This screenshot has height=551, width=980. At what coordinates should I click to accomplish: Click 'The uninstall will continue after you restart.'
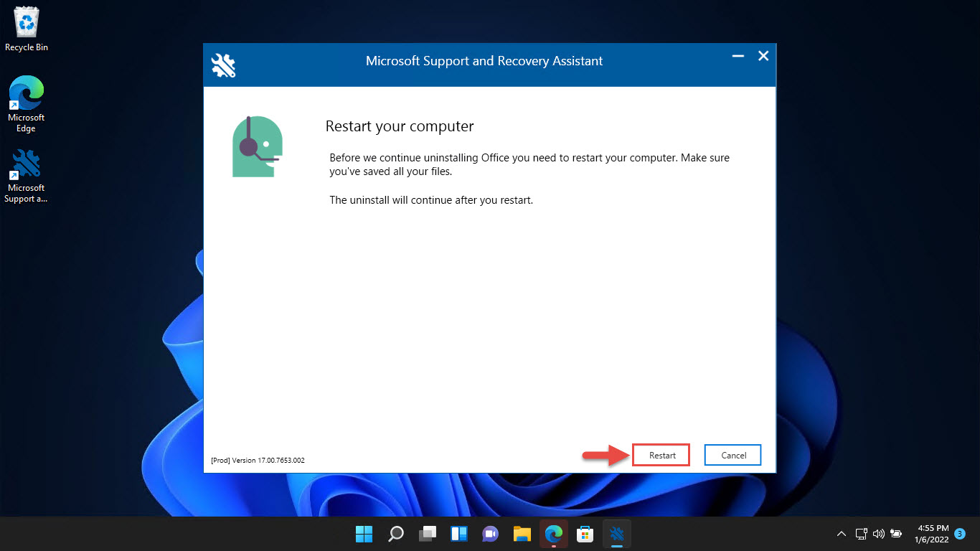click(431, 200)
